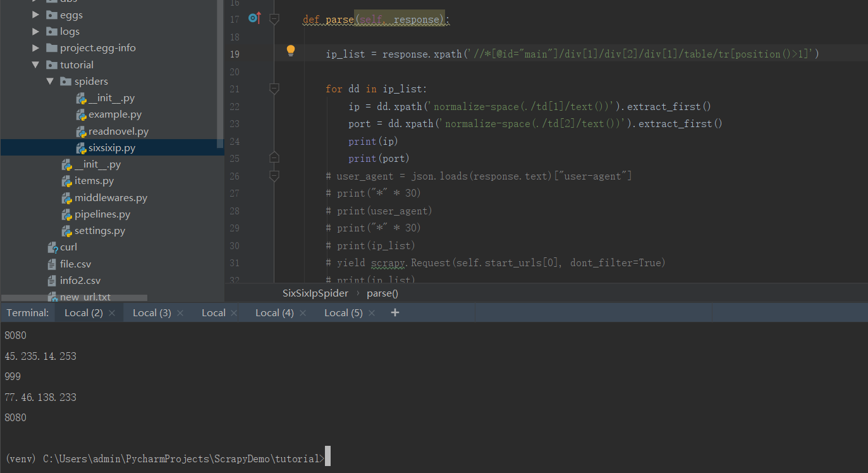Click the file icon beside file.csv
The width and height of the screenshot is (868, 473).
pyautogui.click(x=52, y=264)
